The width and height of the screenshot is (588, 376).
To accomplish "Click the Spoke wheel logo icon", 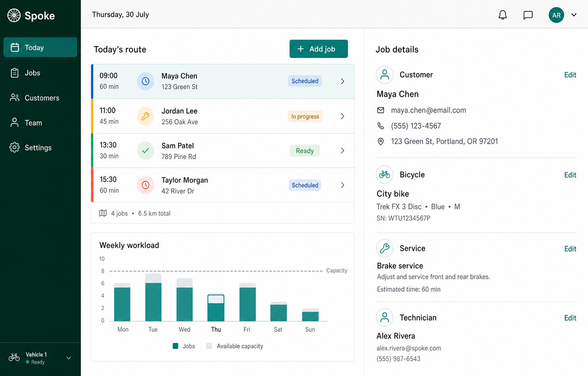I will 14,15.
